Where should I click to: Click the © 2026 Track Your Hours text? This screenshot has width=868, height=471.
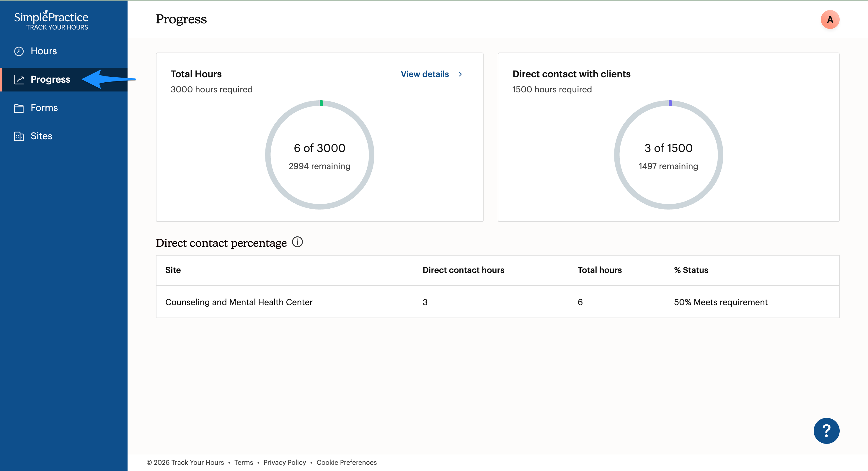pyautogui.click(x=185, y=462)
